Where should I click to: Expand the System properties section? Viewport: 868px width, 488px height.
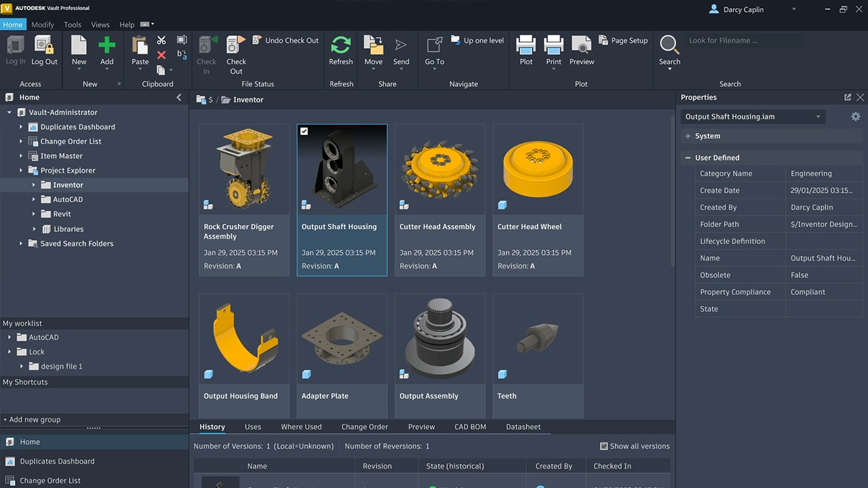[x=688, y=136]
